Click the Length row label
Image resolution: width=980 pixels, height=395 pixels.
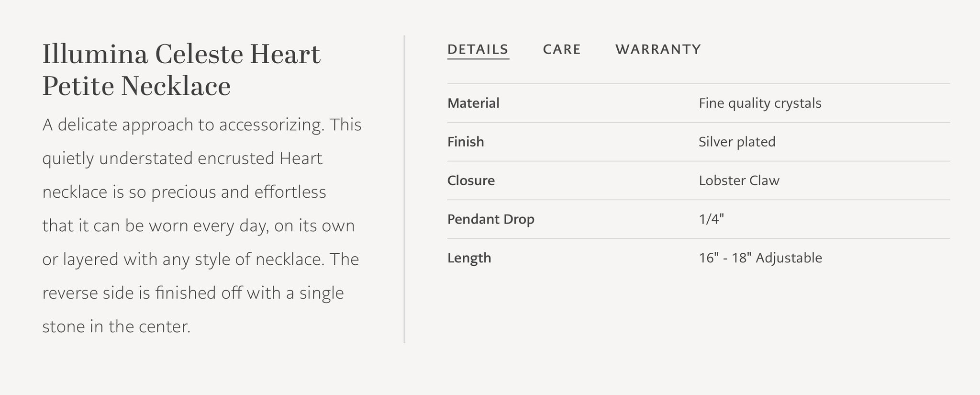coord(469,258)
